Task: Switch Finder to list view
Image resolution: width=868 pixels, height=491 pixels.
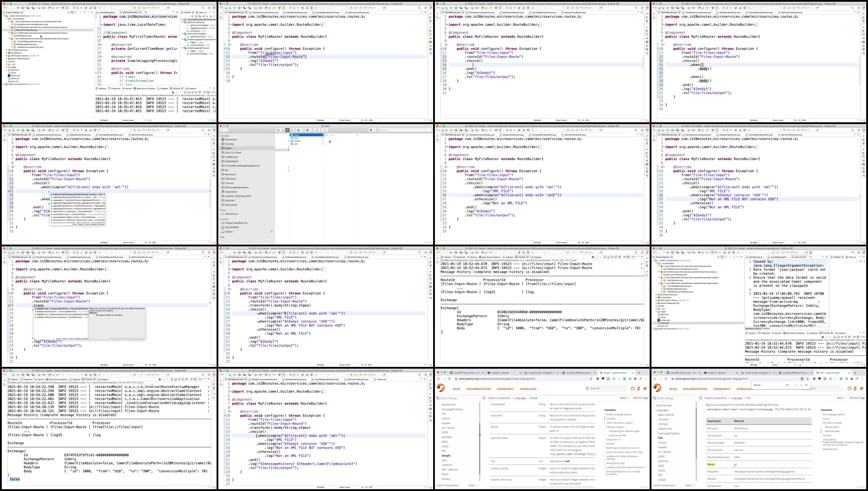Action: point(283,130)
